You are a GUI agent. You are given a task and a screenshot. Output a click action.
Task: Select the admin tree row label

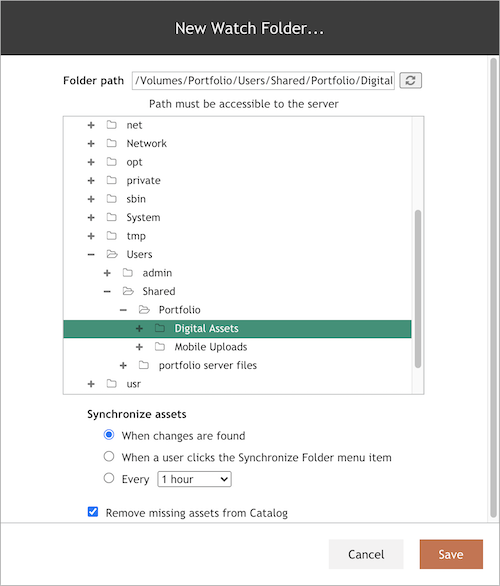(x=157, y=273)
